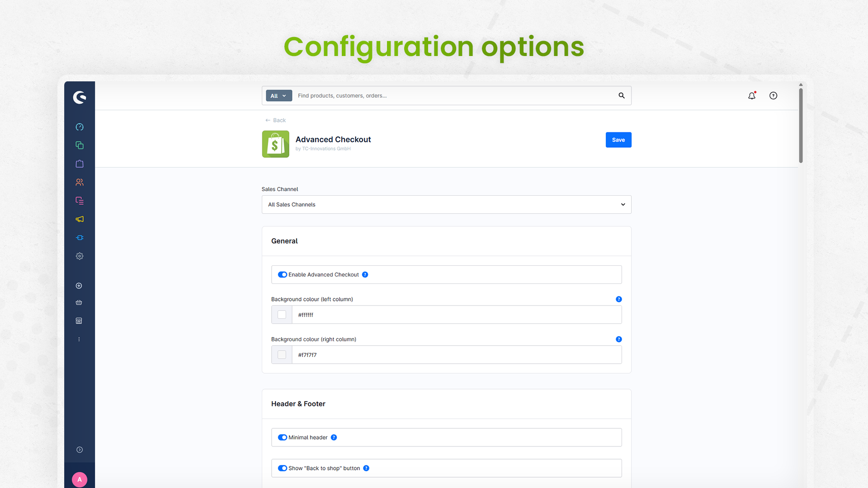Toggle Enable Advanced Checkout switch
The height and width of the screenshot is (488, 868).
pyautogui.click(x=283, y=275)
